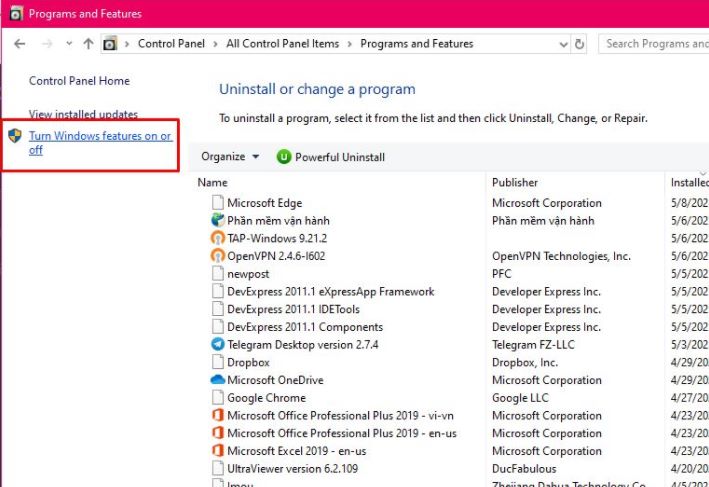Select Microsoft Office Professional Plus 2019 en-us
Screen dimensions: 709x487
(342, 433)
